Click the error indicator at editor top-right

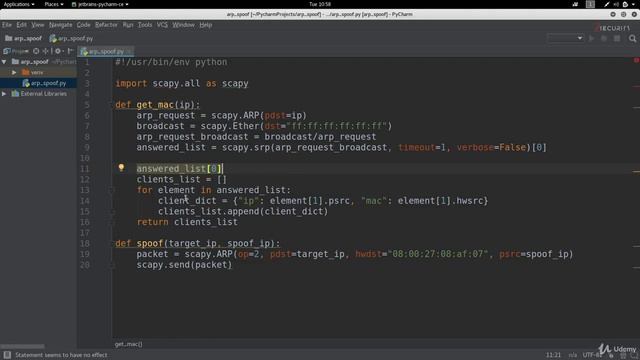tap(636, 60)
